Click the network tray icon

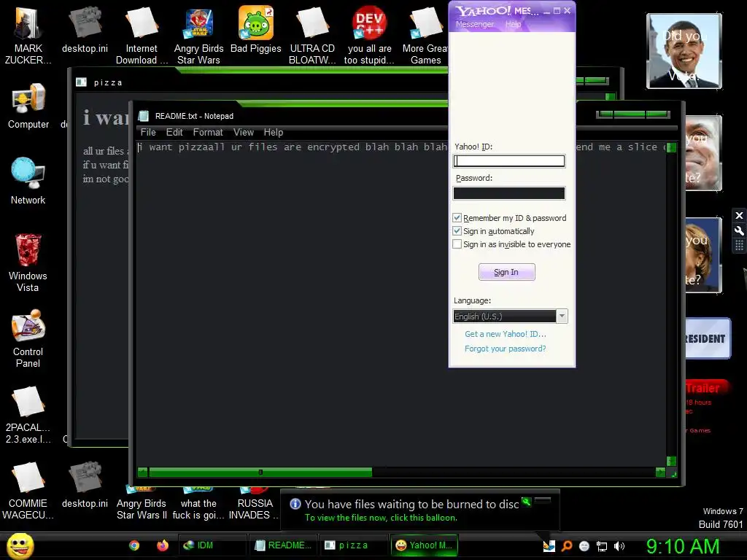click(x=602, y=546)
